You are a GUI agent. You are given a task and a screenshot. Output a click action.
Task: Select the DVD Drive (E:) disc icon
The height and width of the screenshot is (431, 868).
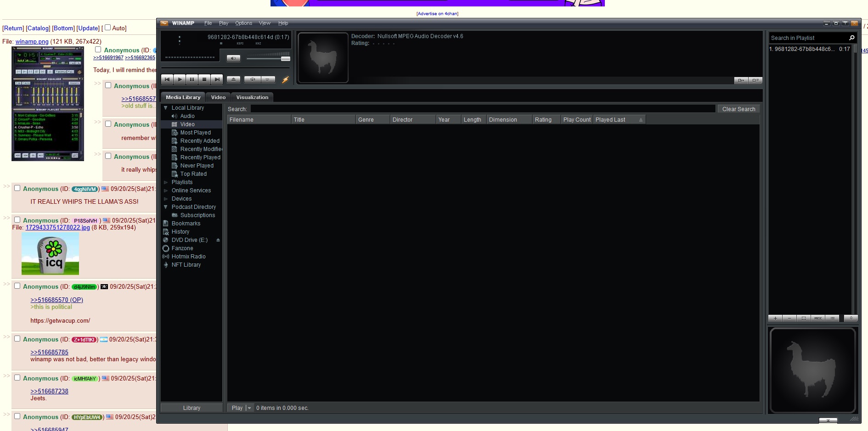(x=166, y=240)
